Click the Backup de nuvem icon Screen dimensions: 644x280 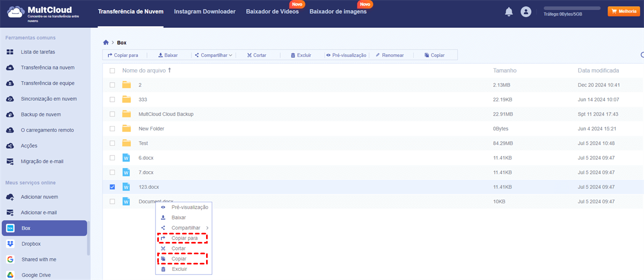pos(10,114)
